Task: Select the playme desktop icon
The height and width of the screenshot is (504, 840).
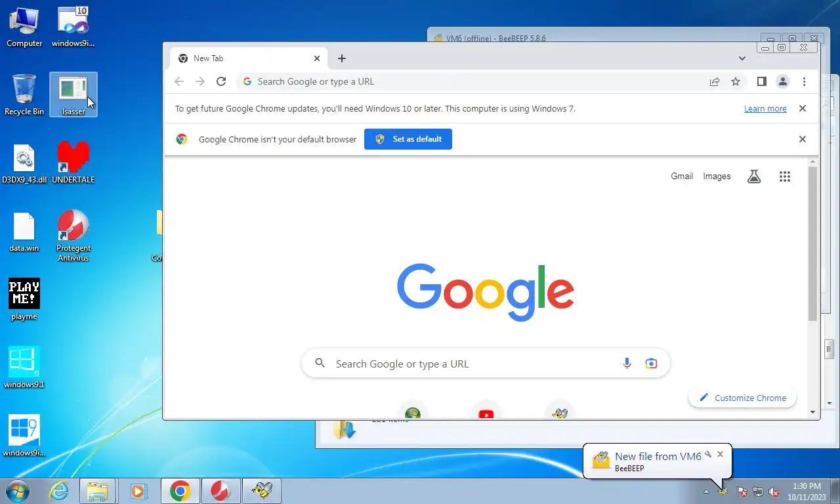Action: pyautogui.click(x=24, y=300)
